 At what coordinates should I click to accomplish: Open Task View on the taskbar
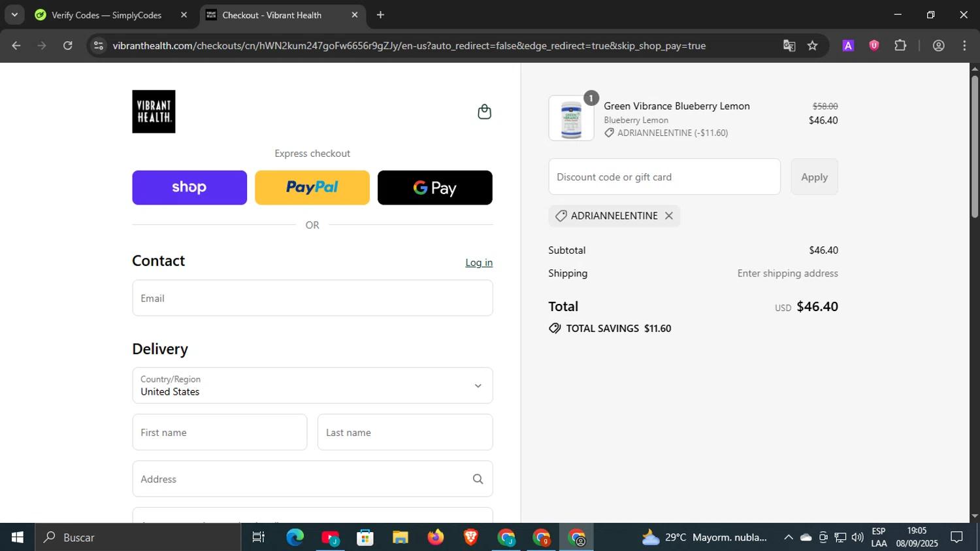tap(259, 537)
